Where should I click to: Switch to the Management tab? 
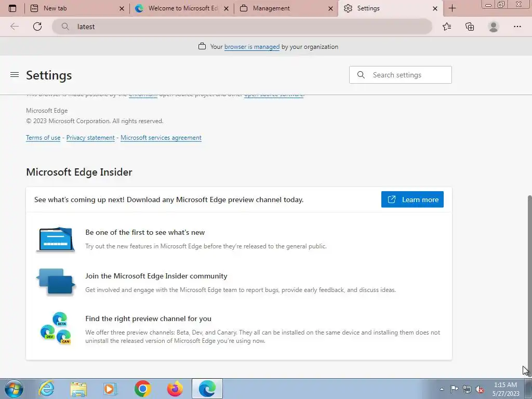click(286, 8)
